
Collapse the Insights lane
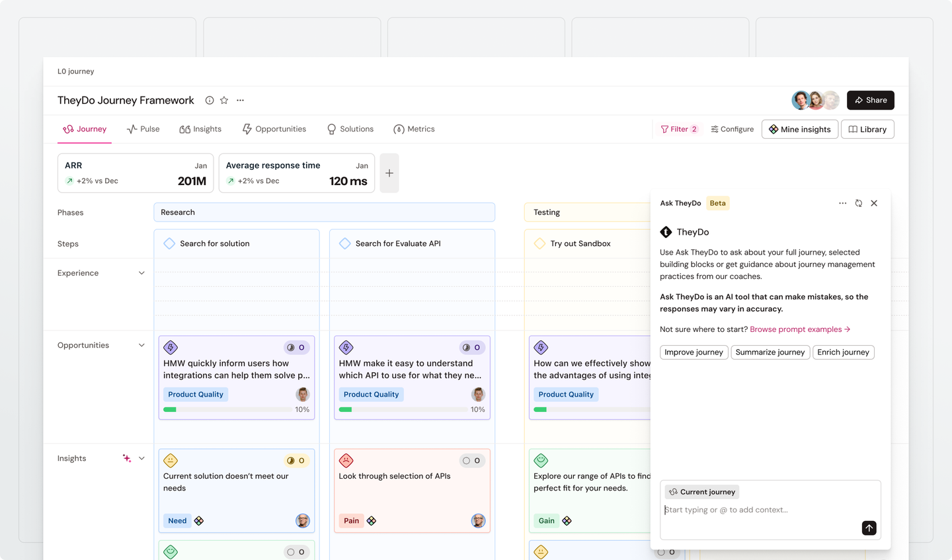click(x=141, y=458)
